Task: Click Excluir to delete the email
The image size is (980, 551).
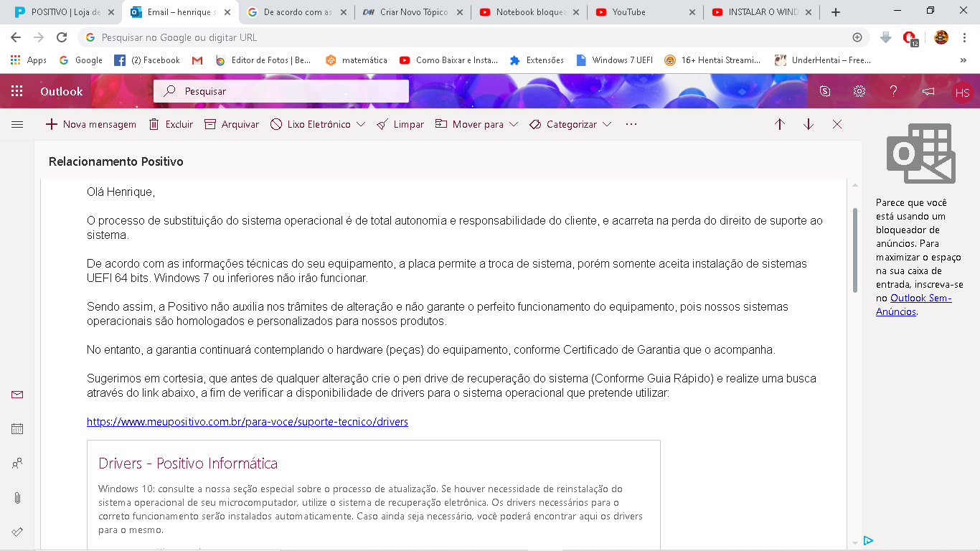Action: tap(171, 124)
